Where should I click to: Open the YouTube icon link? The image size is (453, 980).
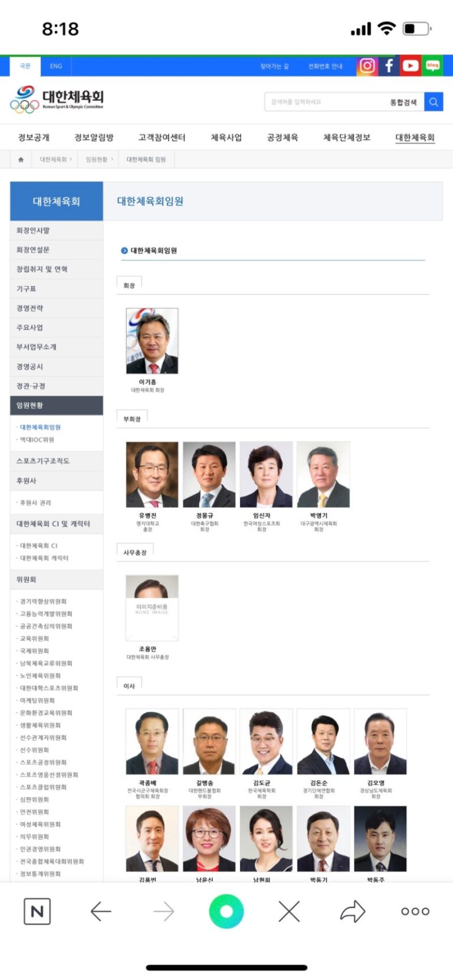coord(411,66)
